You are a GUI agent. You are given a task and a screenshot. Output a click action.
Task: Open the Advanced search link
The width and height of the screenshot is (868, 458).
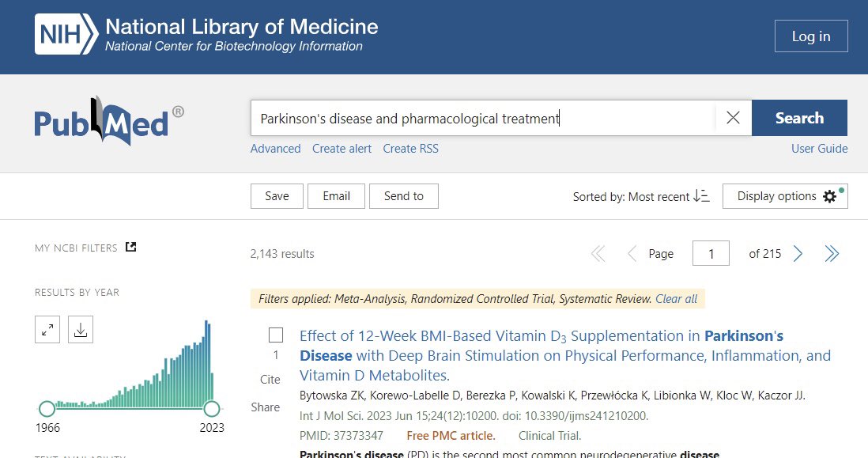click(x=275, y=149)
